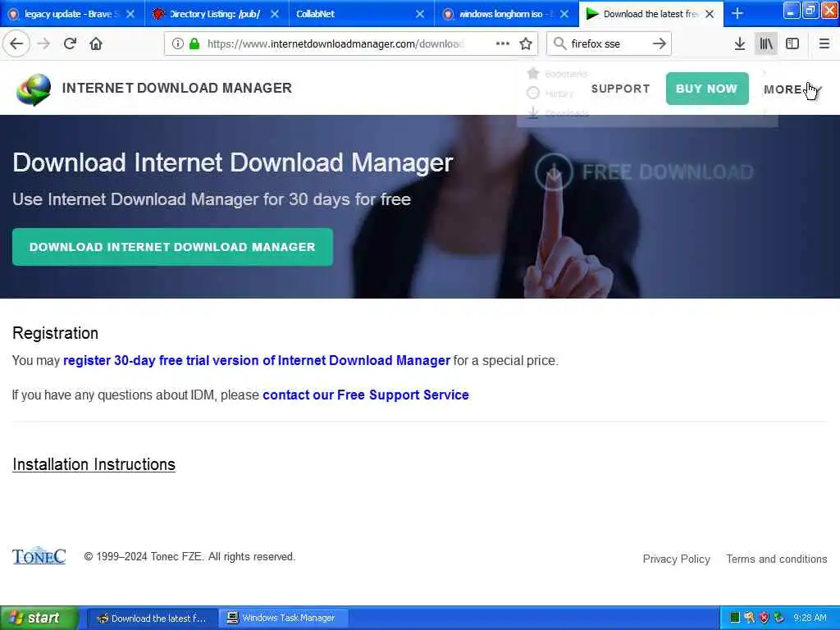Viewport: 840px width, 630px height.
Task: Open the SUPPORT menu item
Action: point(620,89)
